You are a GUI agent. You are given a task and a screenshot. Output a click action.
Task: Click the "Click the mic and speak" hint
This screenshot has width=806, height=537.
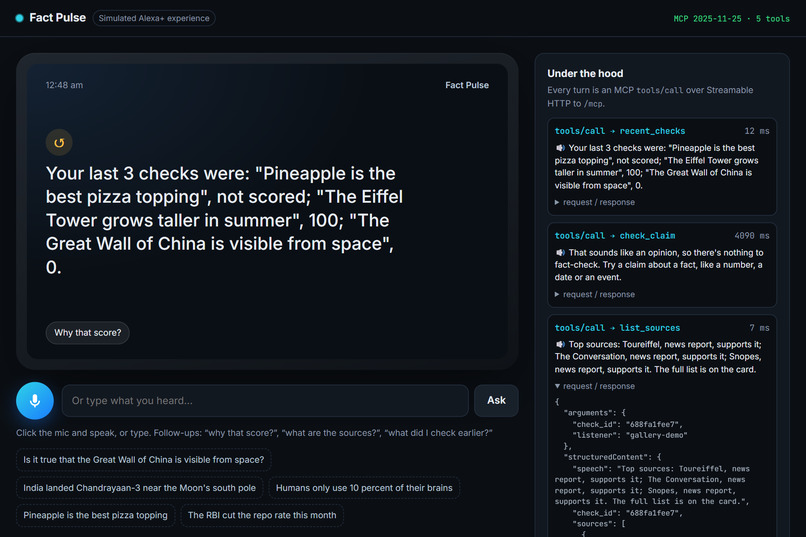coord(254,433)
